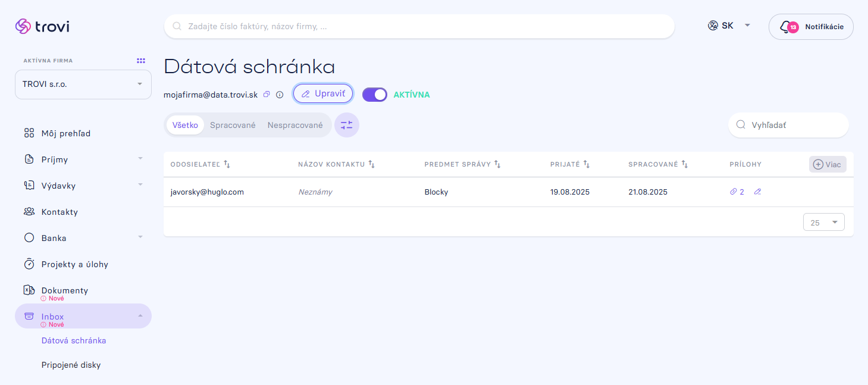
Task: Click the Upraviť button
Action: tap(323, 93)
